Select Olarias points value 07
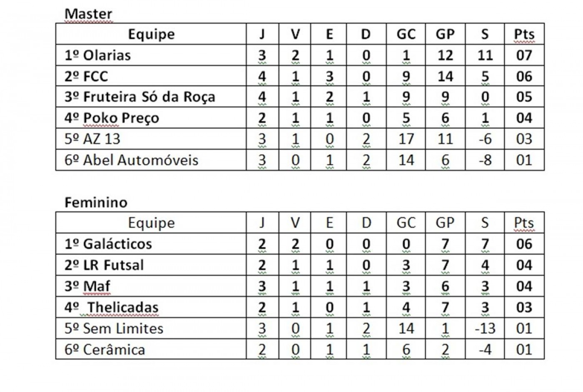This screenshot has width=583, height=392. 524,55
